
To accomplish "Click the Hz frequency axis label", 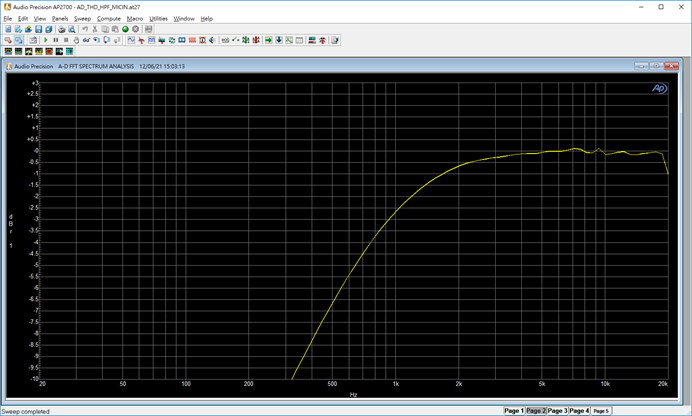I will click(353, 395).
